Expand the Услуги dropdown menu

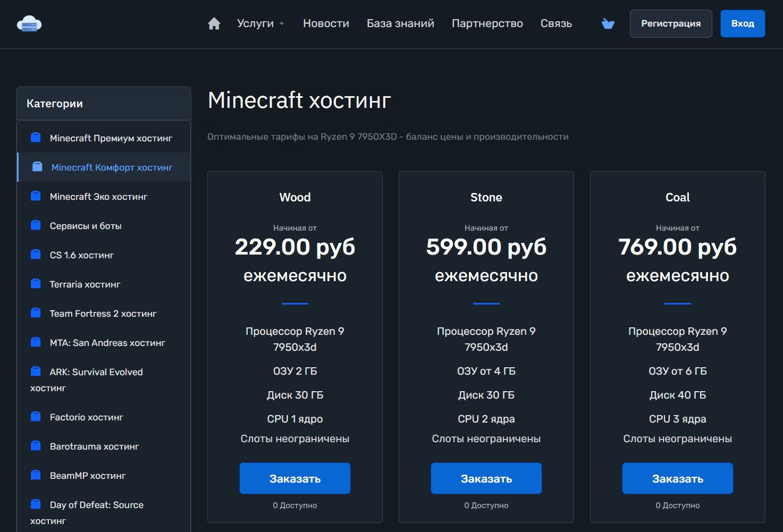[260, 23]
